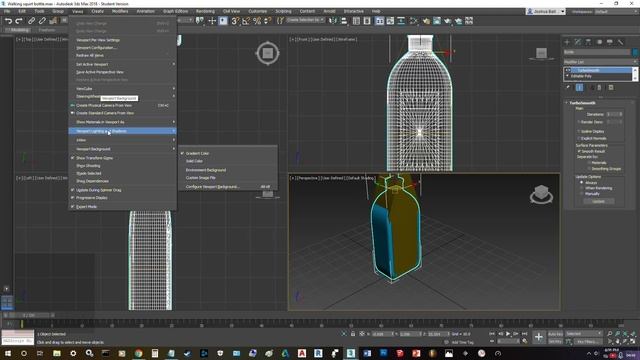
Task: Enable the Explicit Normals checkbox
Action: (x=579, y=138)
